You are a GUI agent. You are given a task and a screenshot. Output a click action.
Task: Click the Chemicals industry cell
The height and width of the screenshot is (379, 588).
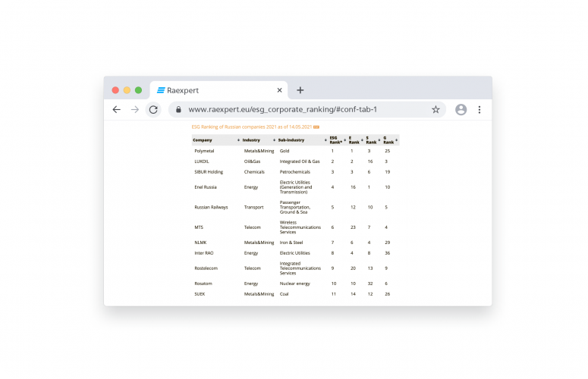click(x=254, y=172)
